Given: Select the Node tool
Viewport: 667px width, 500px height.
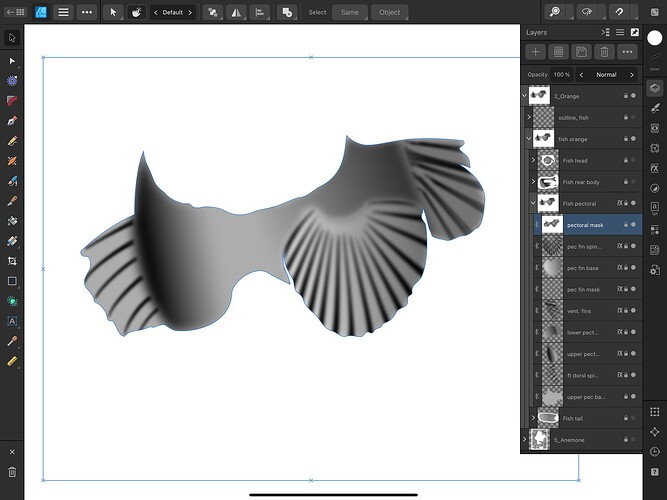Looking at the screenshot, I should coord(12,61).
